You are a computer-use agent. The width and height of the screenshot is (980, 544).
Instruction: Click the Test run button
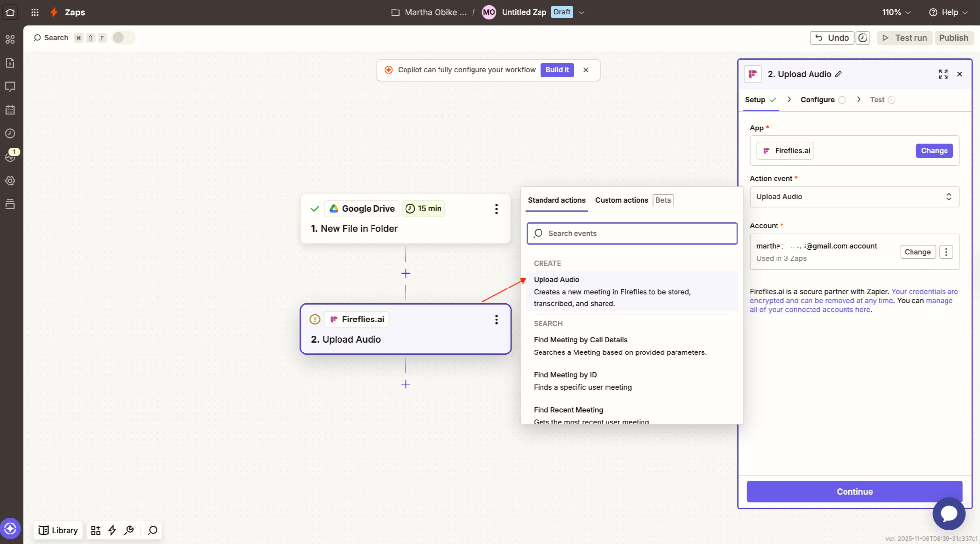tap(904, 38)
